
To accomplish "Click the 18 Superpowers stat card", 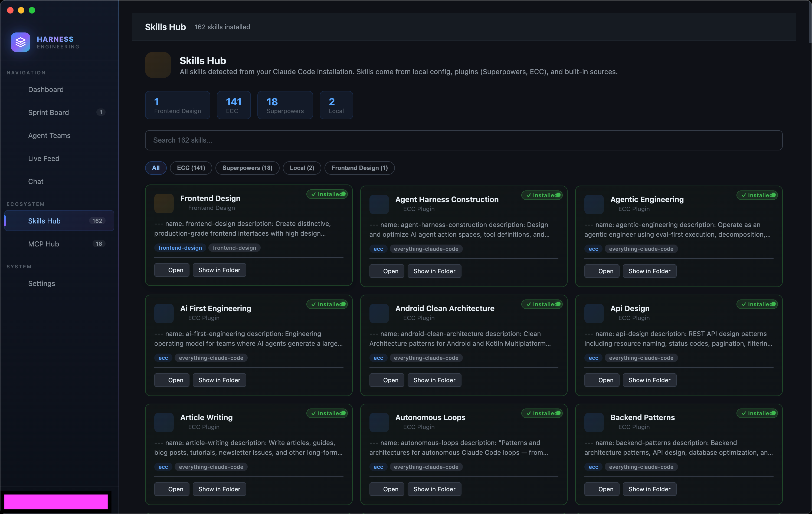I will [x=285, y=105].
